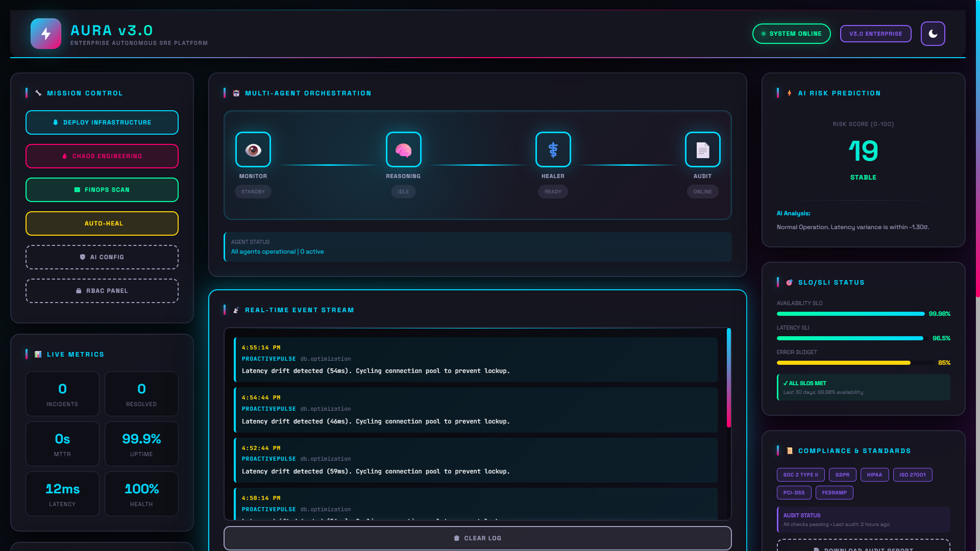Click the V3.0 Enterprise badge
This screenshot has width=980, height=551.
875,34
